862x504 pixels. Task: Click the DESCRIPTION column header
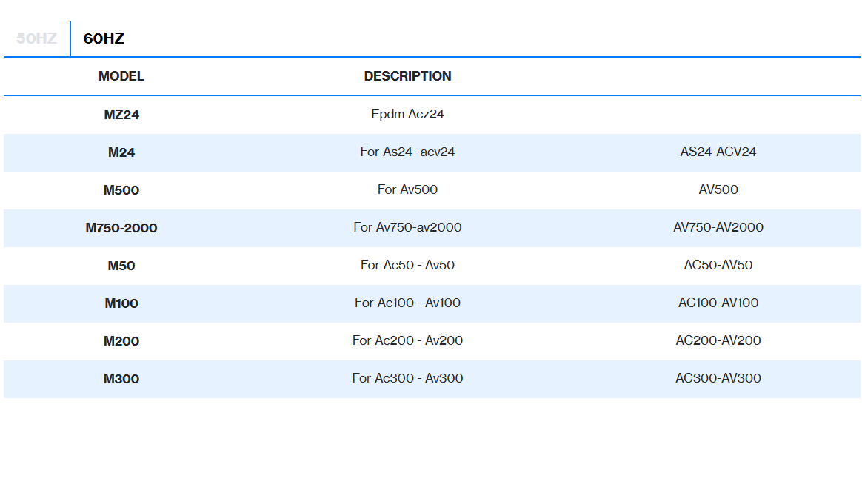coord(407,76)
